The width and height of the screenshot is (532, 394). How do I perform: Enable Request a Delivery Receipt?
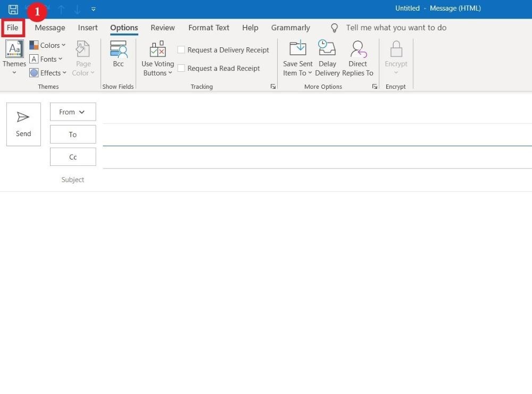point(181,49)
